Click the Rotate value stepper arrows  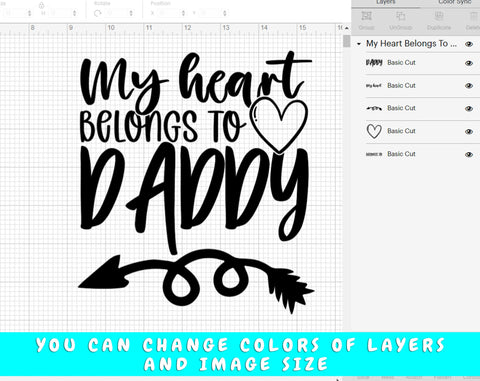coord(131,13)
